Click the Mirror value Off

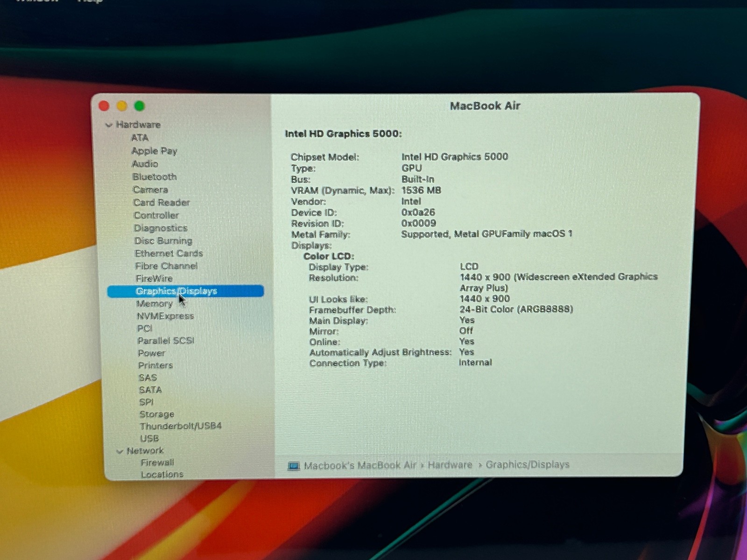[466, 331]
